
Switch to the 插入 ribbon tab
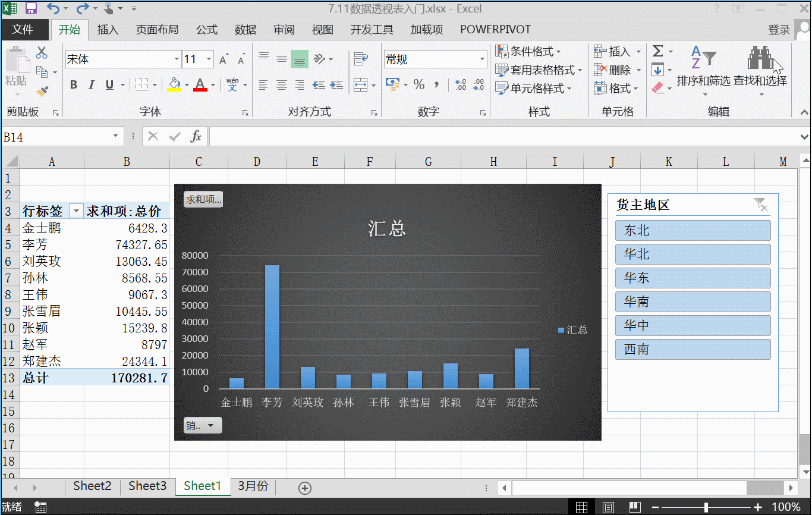tap(108, 29)
